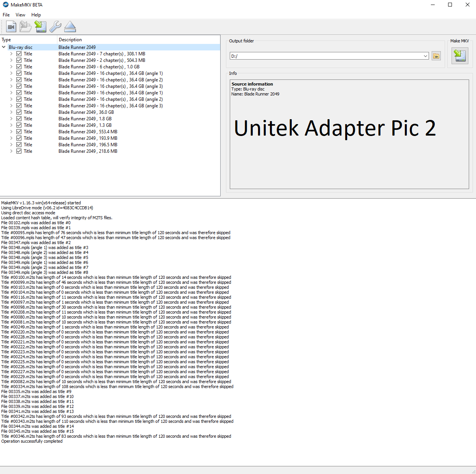Toggle checkbox for 36.0 GB title
This screenshot has height=474, width=476.
(x=19, y=112)
